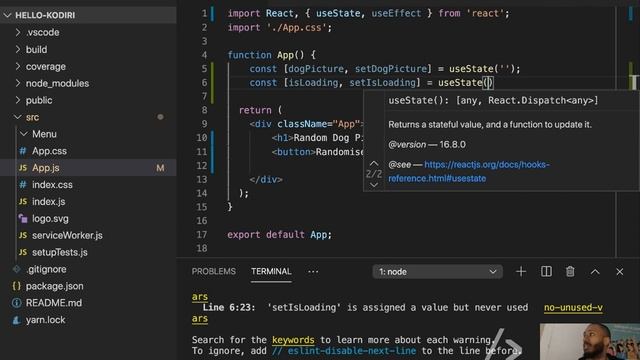The image size is (640, 360).
Task: Click the braces icon beside package.json
Action: click(x=16, y=286)
